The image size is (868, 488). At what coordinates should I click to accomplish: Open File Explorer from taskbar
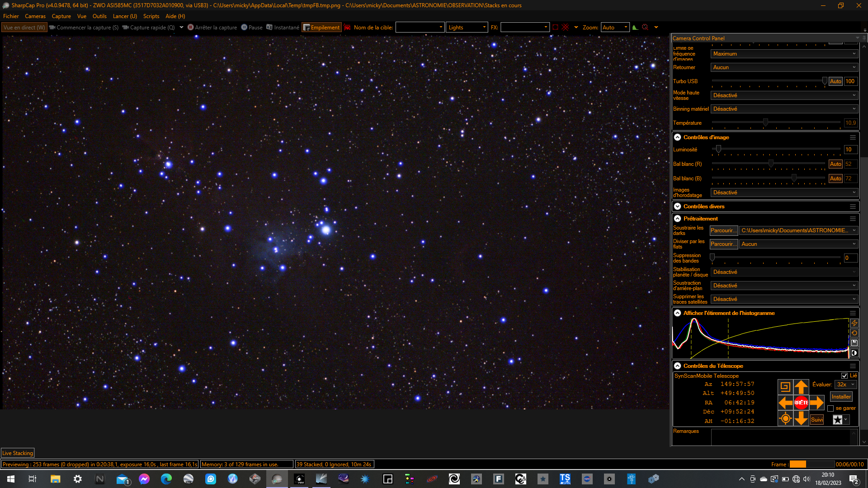(x=55, y=479)
